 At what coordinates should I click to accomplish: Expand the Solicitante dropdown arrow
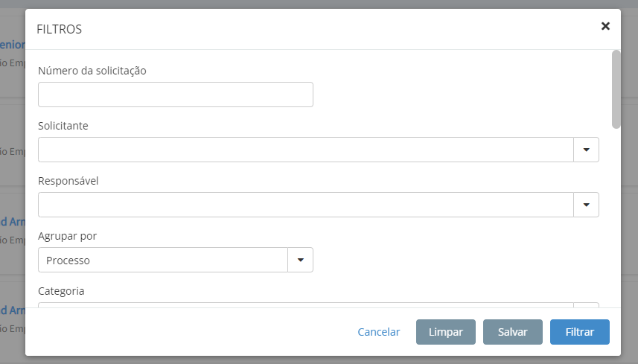[586, 150]
